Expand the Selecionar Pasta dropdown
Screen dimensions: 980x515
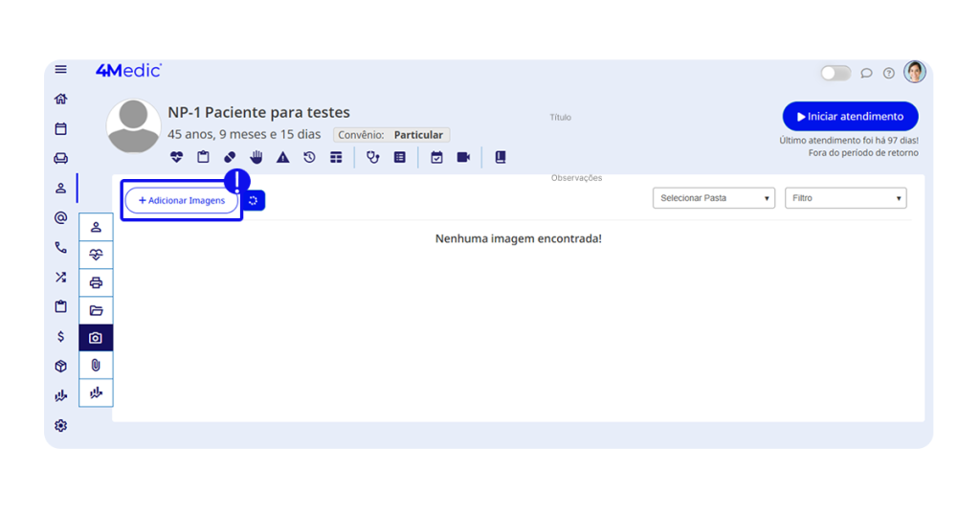(714, 198)
